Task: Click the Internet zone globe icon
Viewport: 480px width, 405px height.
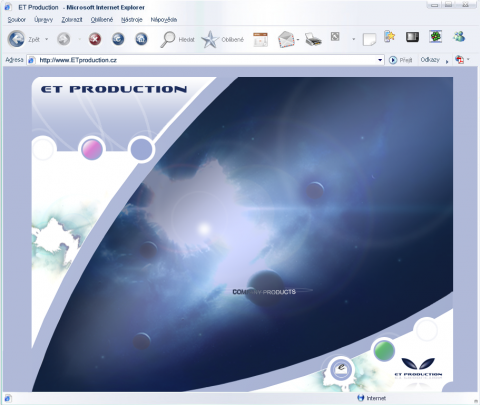Action: 360,398
